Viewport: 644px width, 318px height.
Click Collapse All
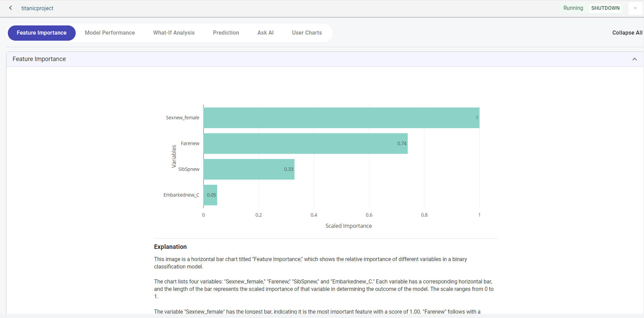[627, 33]
